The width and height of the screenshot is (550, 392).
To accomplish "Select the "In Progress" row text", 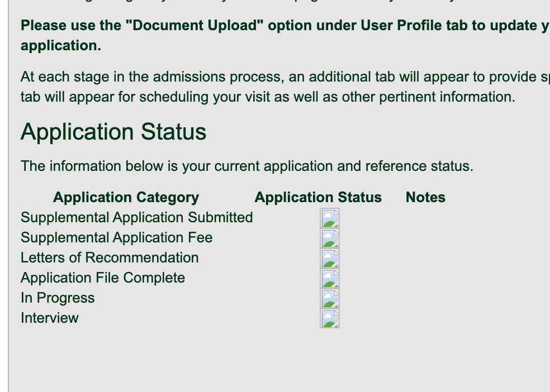I will 58,298.
